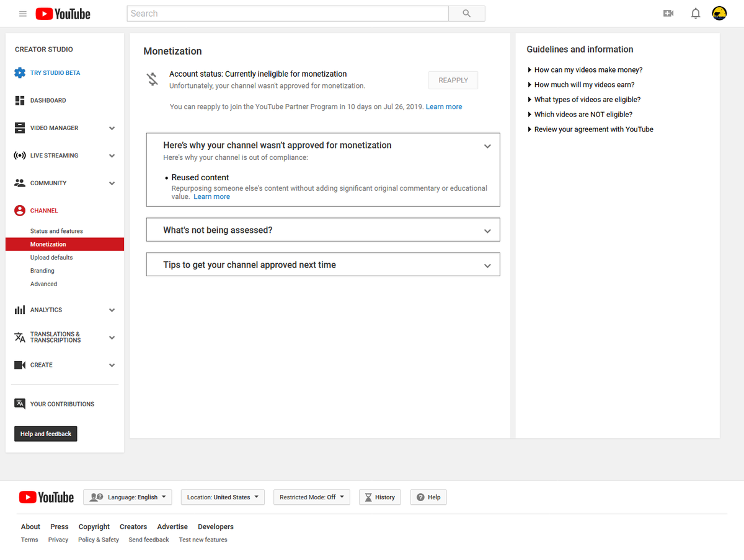Click the TRY STUDIO BETA link
Image resolution: width=744 pixels, height=560 pixels.
[55, 72]
